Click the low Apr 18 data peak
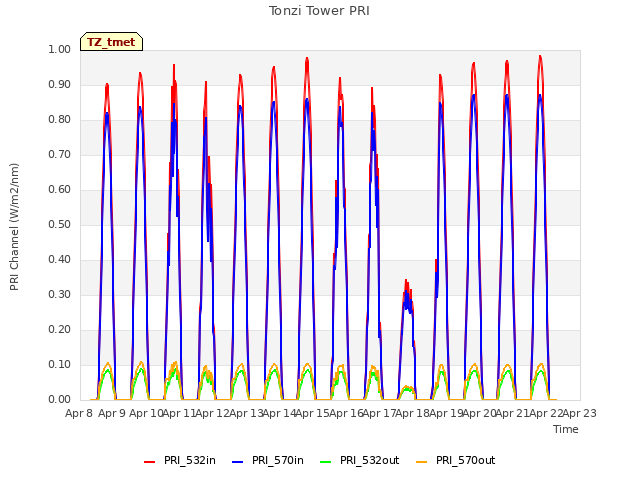Viewport: 640px width, 480px height. pyautogui.click(x=406, y=282)
